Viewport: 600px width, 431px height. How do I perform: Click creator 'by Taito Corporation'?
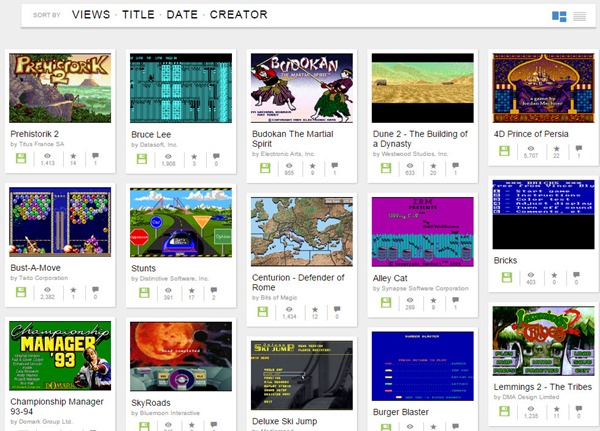click(39, 278)
